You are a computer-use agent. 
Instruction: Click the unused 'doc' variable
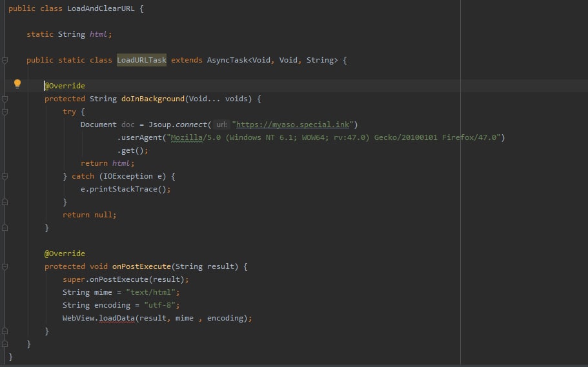pyautogui.click(x=128, y=124)
